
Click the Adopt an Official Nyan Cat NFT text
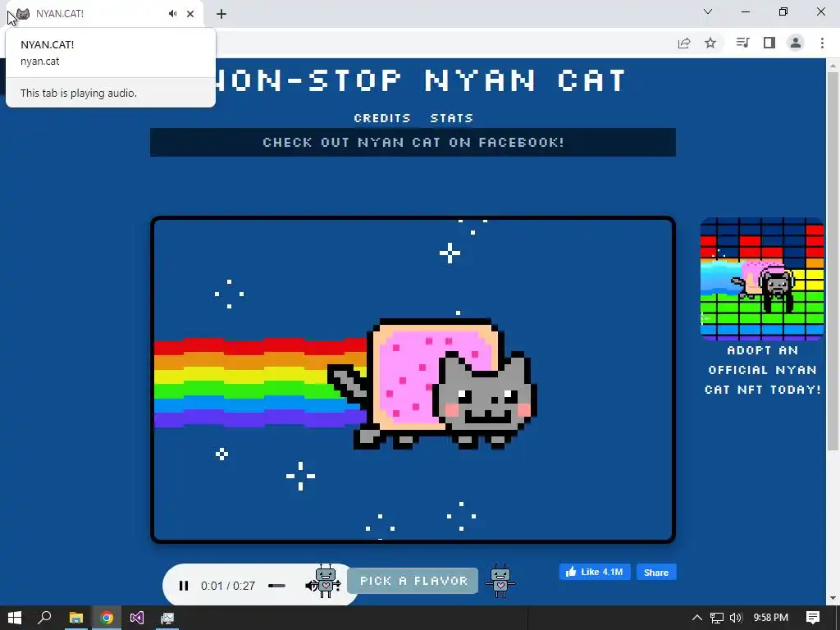pyautogui.click(x=762, y=370)
